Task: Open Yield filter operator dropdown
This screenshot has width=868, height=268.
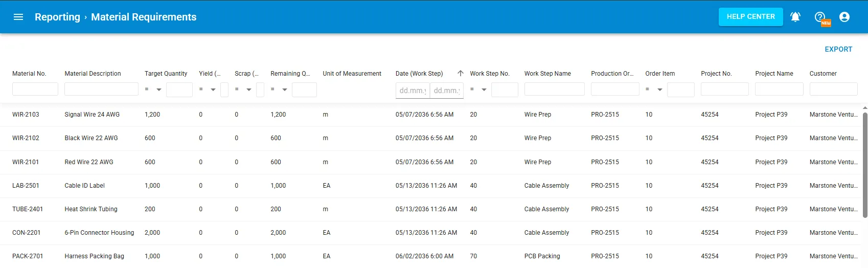Action: click(x=208, y=90)
